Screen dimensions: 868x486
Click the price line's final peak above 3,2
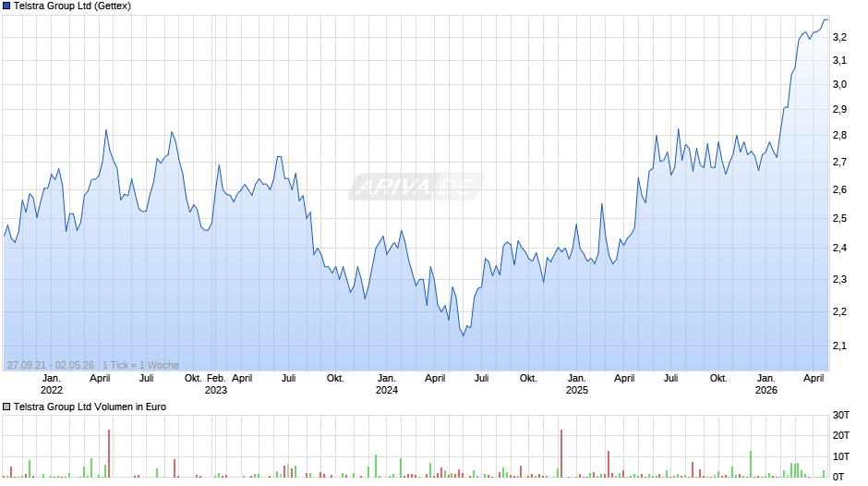(826, 20)
